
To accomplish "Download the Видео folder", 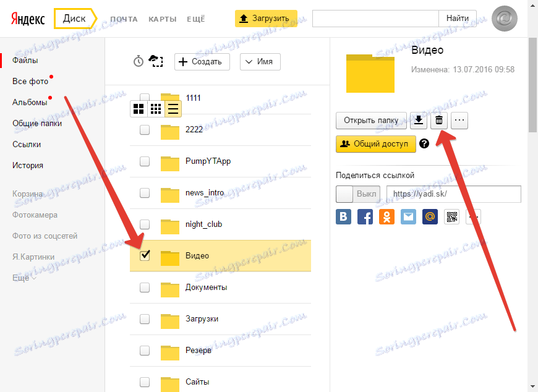I will pyautogui.click(x=419, y=121).
